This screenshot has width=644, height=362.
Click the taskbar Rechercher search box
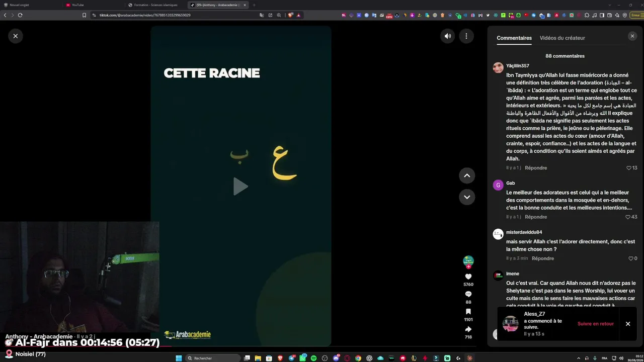(x=212, y=358)
